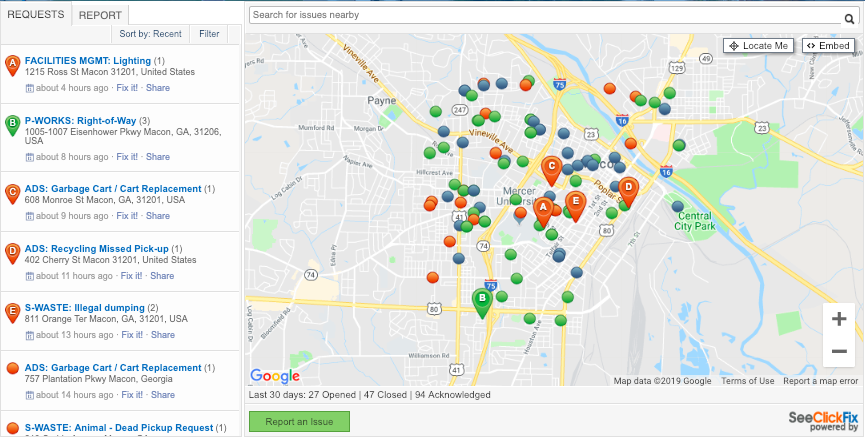Select map pin marker C
The height and width of the screenshot is (437, 865).
click(551, 169)
